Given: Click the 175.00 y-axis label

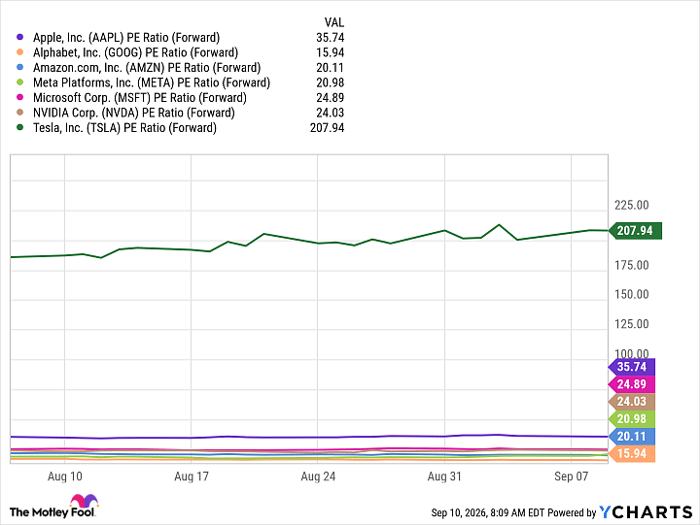Looking at the screenshot, I should coord(631,265).
